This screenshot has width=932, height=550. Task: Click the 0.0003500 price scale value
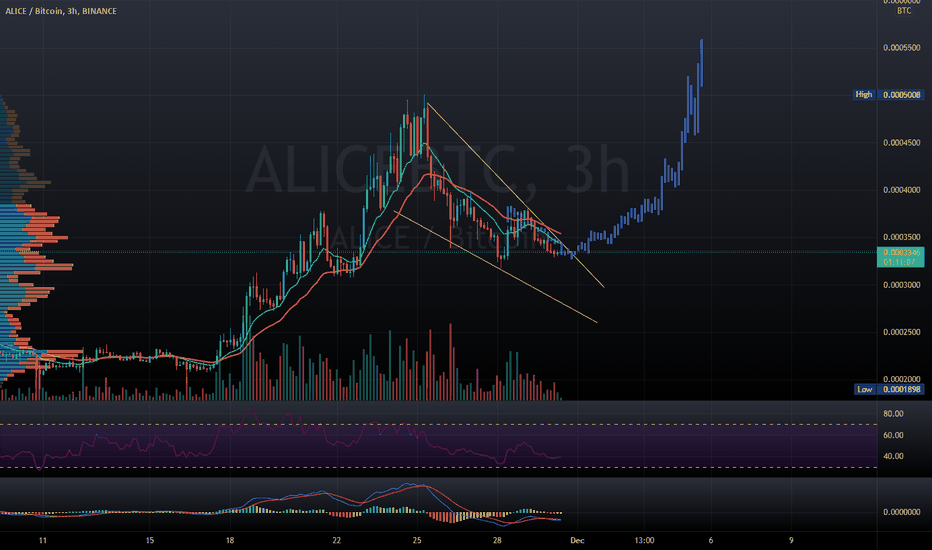(902, 237)
